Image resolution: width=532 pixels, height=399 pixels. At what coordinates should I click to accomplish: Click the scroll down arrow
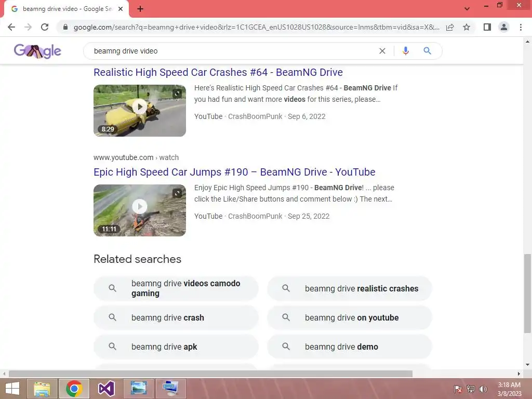pos(527,365)
